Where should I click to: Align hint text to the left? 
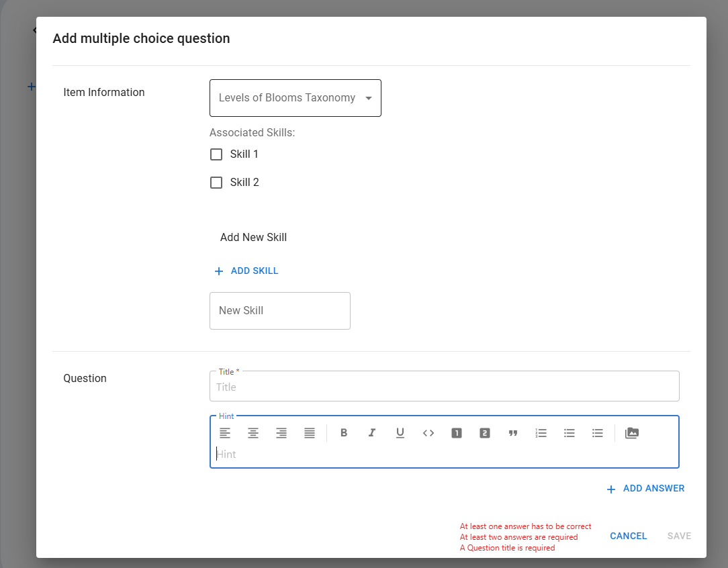point(225,433)
